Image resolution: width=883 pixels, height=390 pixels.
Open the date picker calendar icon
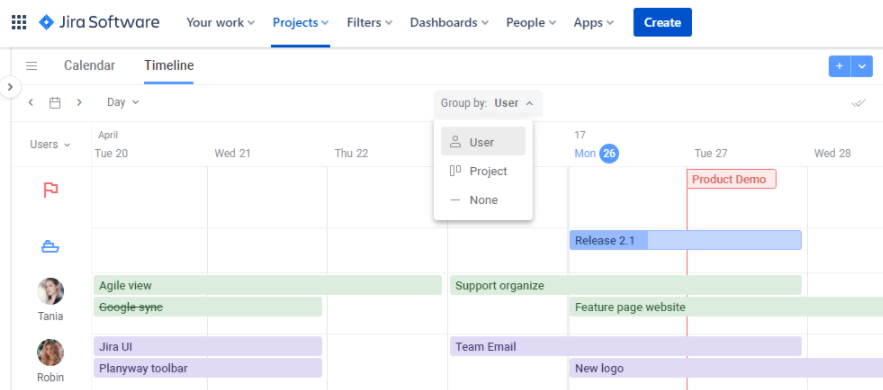(55, 102)
